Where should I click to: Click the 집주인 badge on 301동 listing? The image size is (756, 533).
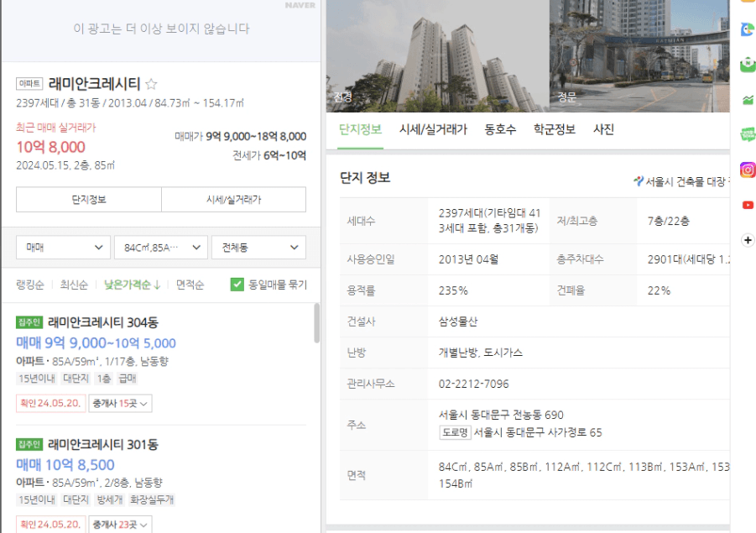pos(29,444)
